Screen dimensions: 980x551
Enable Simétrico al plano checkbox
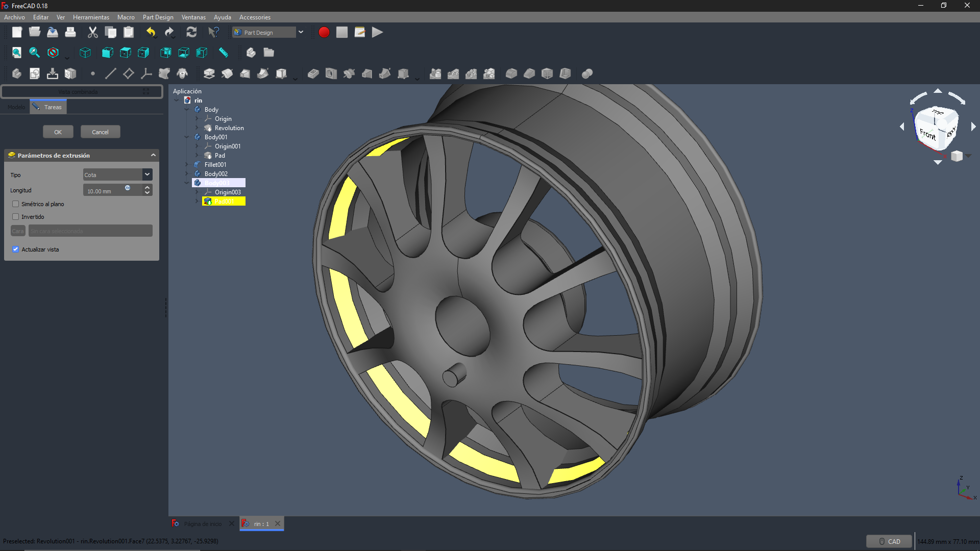[16, 204]
